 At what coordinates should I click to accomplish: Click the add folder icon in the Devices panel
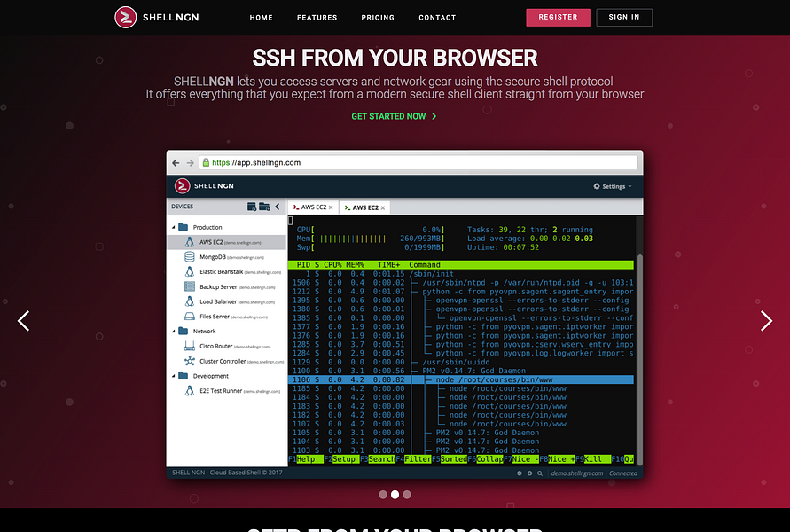coord(264,207)
